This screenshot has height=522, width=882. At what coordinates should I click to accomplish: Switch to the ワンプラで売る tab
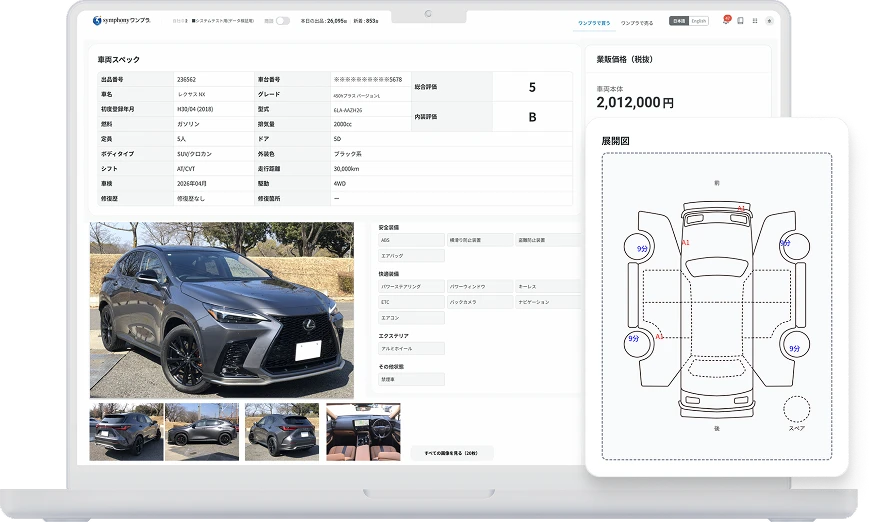click(637, 23)
